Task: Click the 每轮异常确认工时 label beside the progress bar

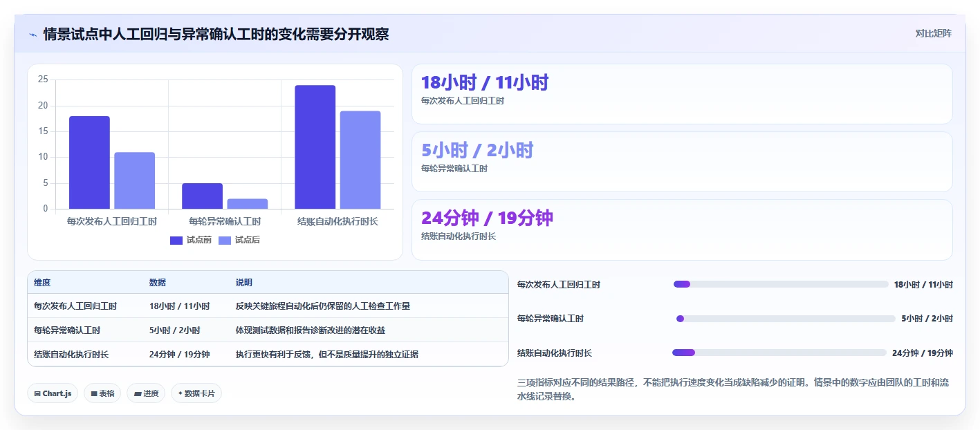Action: click(551, 319)
